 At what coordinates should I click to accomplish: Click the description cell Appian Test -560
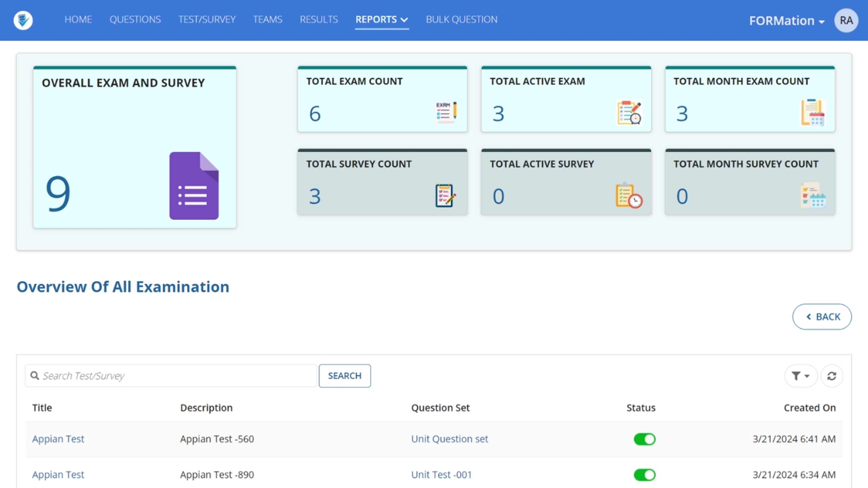tap(217, 439)
